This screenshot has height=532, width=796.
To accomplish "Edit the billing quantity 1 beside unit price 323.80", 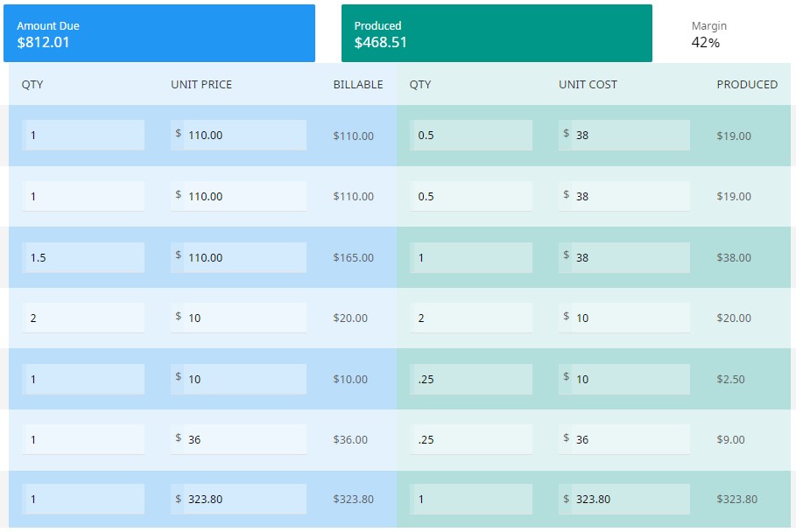I will click(83, 499).
